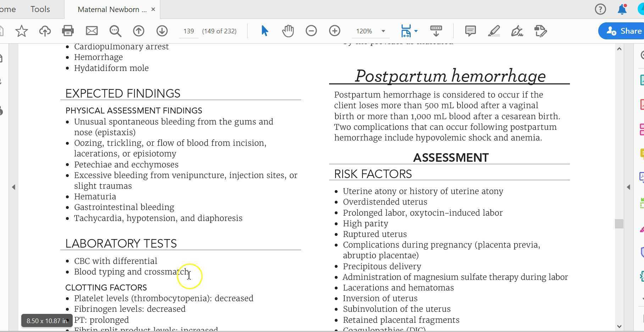644x332 pixels.
Task: Click the 120% zoom value field
Action: [365, 31]
